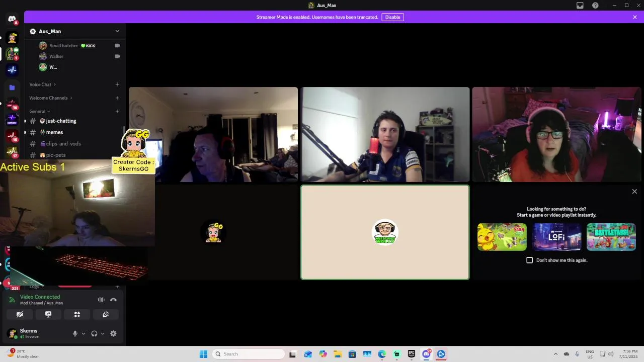The height and width of the screenshot is (362, 644).
Task: Open the Discord inbox icon
Action: (x=580, y=6)
